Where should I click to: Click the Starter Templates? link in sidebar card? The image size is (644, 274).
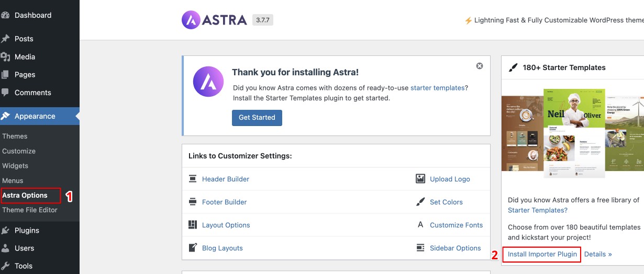point(538,210)
